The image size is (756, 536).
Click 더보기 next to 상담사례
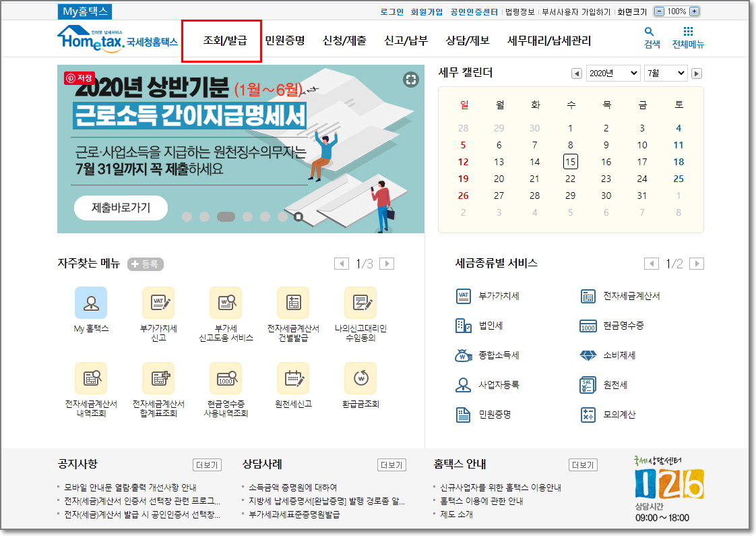point(391,465)
